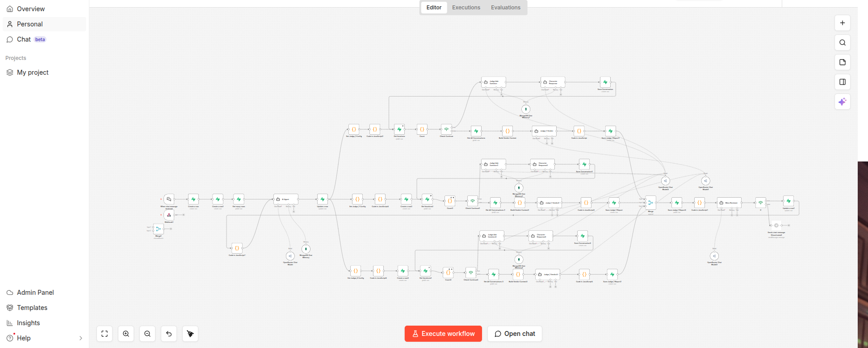Screen dimensions: 868x348
Task: Select the If node after Meta Reviewer
Action: tap(761, 203)
